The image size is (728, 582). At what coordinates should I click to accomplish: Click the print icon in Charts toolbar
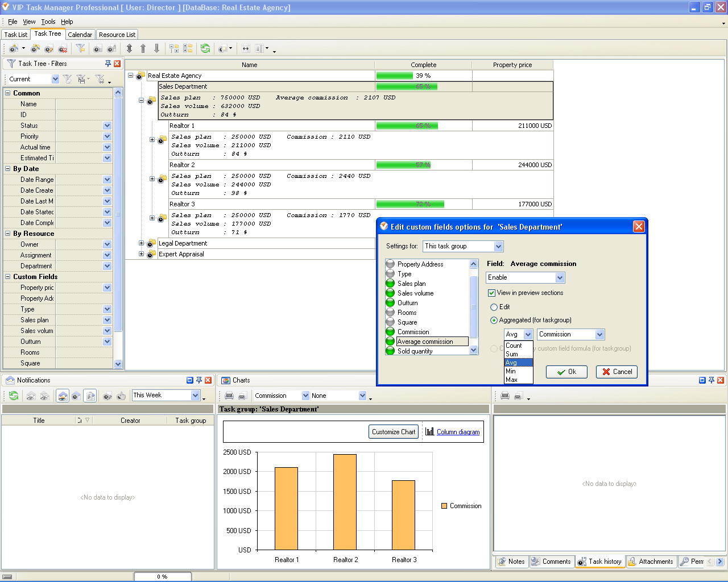[229, 396]
